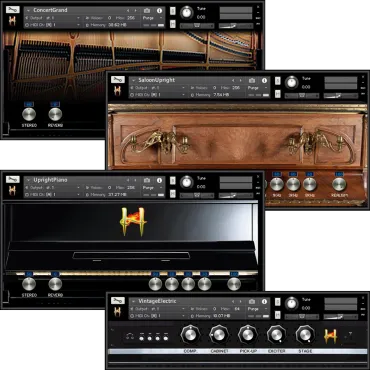This screenshot has width=370, height=370.
Task: Expand the VintageElectric instrument name dropdown arrow
Action: click(133, 302)
